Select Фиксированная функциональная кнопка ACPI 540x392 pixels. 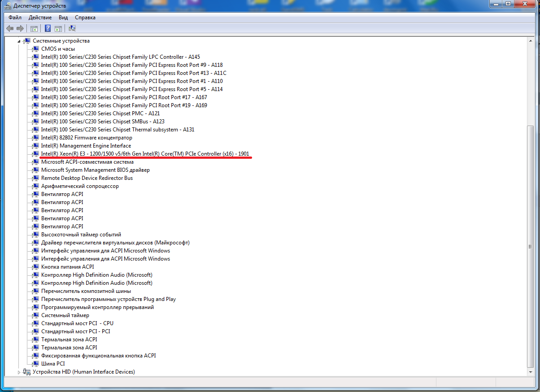99,356
